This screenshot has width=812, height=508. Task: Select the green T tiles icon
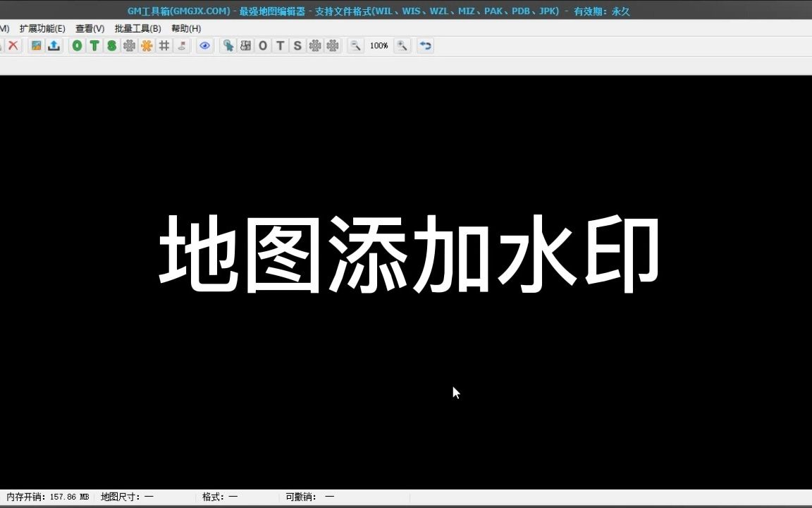pos(94,45)
